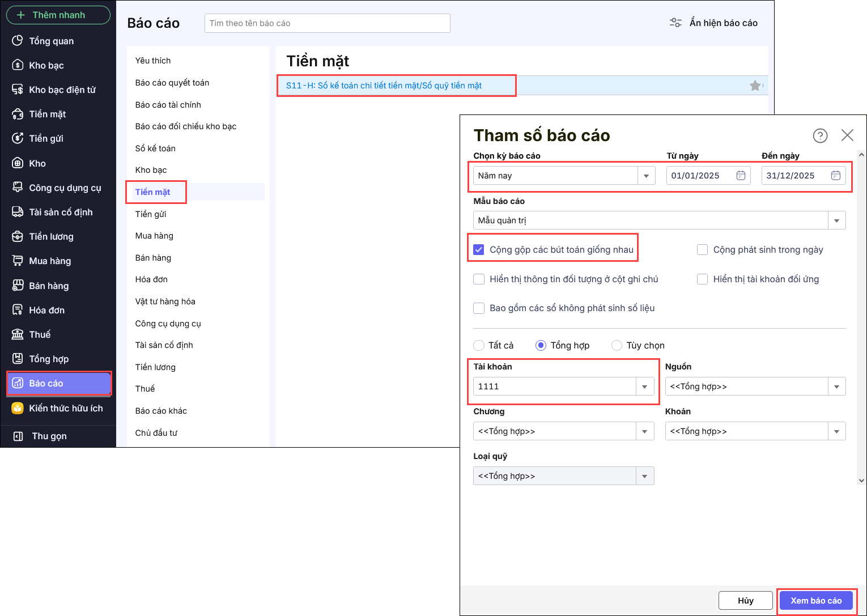Screen dimensions: 867x616
Task: Open the Kho bạc điện tử sidebar icon
Action: pos(18,90)
